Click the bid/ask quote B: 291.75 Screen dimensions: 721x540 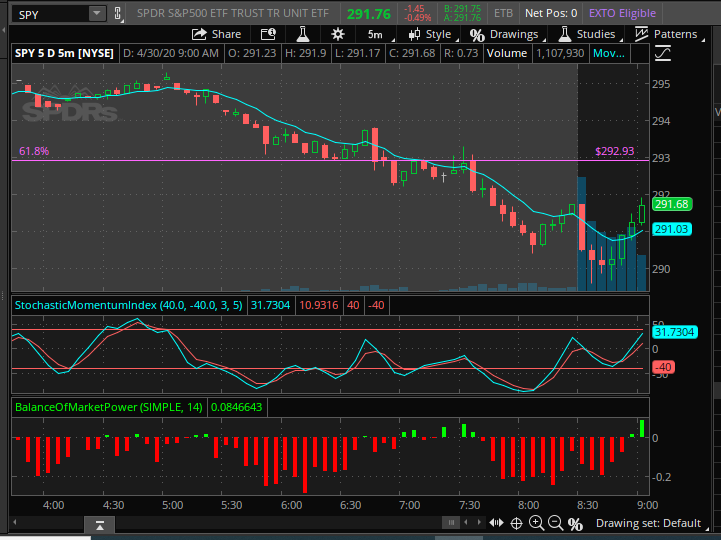(462, 9)
